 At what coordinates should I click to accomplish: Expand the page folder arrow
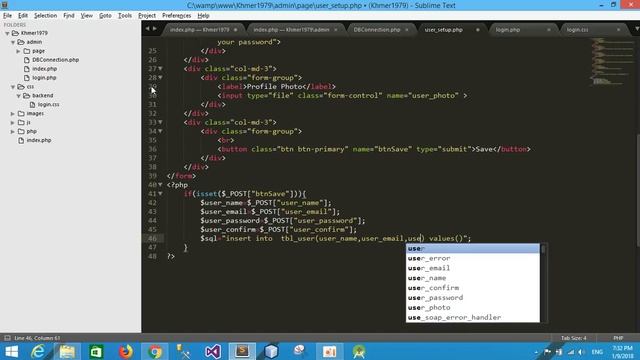[18, 51]
